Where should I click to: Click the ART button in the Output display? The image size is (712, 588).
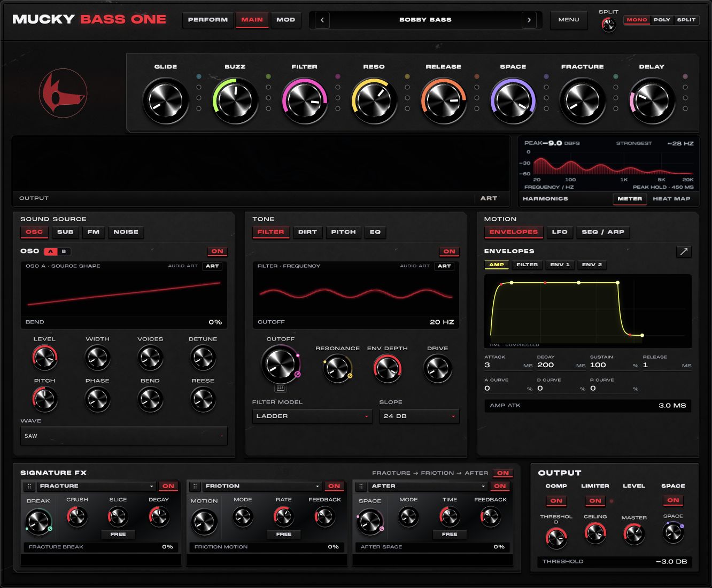pos(489,198)
